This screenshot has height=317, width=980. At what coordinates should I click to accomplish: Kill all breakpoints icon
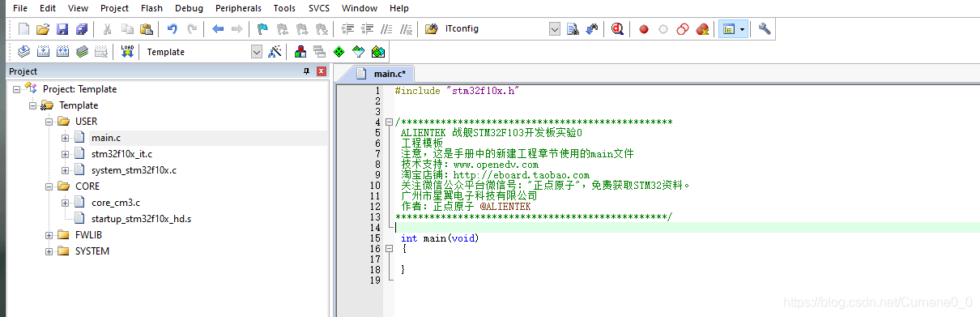[702, 29]
